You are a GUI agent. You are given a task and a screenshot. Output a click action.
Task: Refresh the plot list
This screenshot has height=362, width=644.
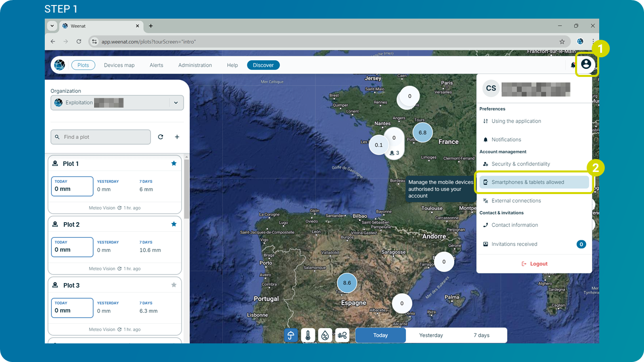(160, 137)
